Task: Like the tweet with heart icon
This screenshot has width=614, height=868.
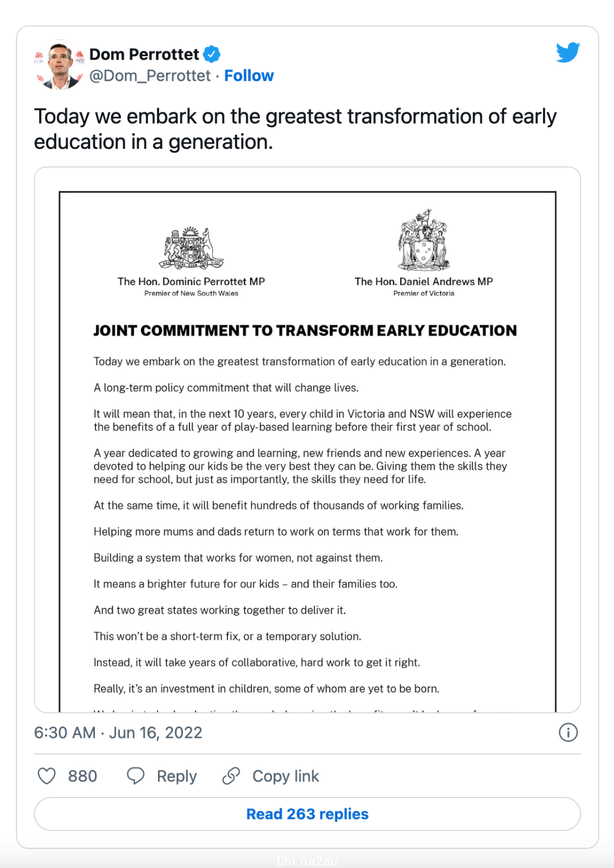Action: click(x=47, y=776)
